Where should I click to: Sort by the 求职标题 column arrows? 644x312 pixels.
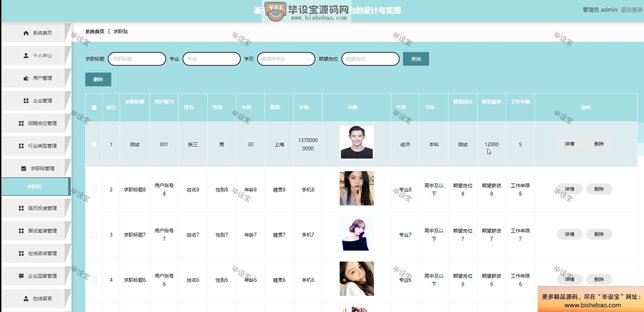135,111
